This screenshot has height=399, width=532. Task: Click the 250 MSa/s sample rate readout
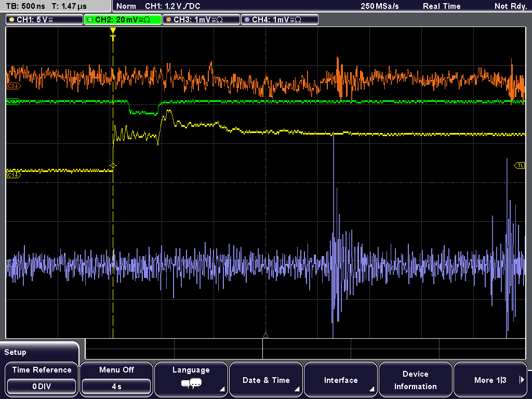coord(380,6)
